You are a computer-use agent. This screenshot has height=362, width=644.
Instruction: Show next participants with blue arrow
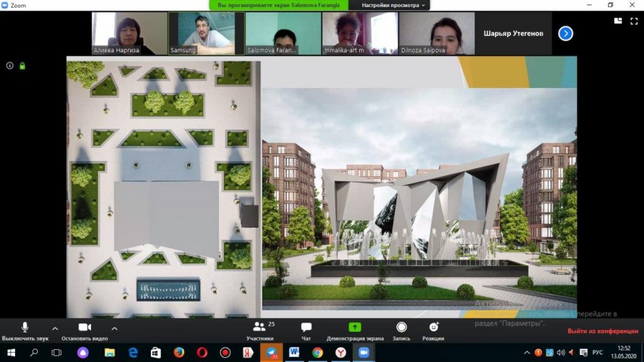click(565, 33)
